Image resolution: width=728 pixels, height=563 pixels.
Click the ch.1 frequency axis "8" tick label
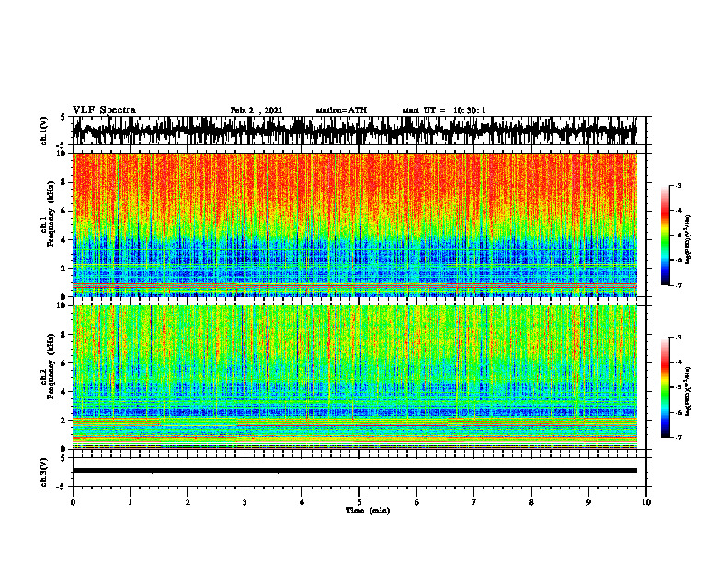64,182
